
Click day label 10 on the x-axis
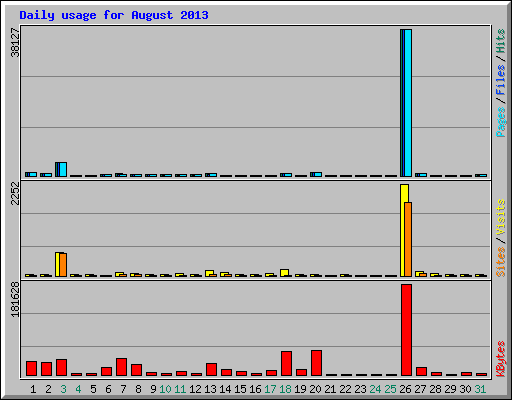[165, 389]
